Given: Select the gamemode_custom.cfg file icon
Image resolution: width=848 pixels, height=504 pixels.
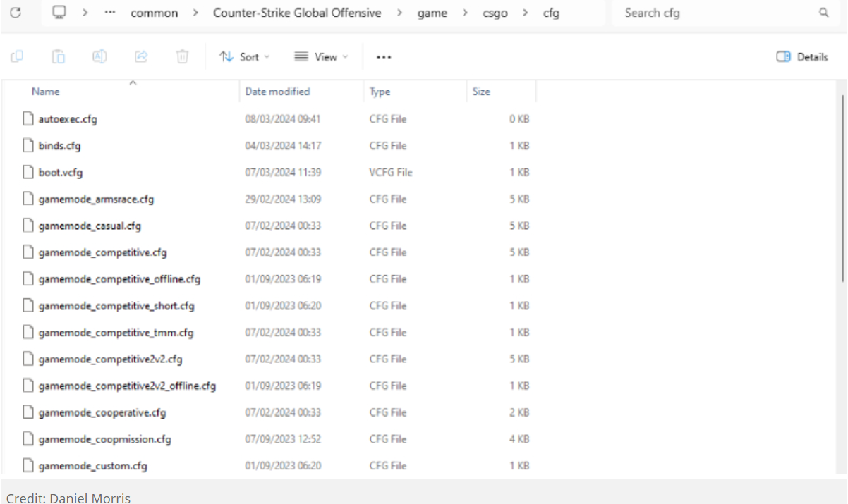Looking at the screenshot, I should click(28, 465).
